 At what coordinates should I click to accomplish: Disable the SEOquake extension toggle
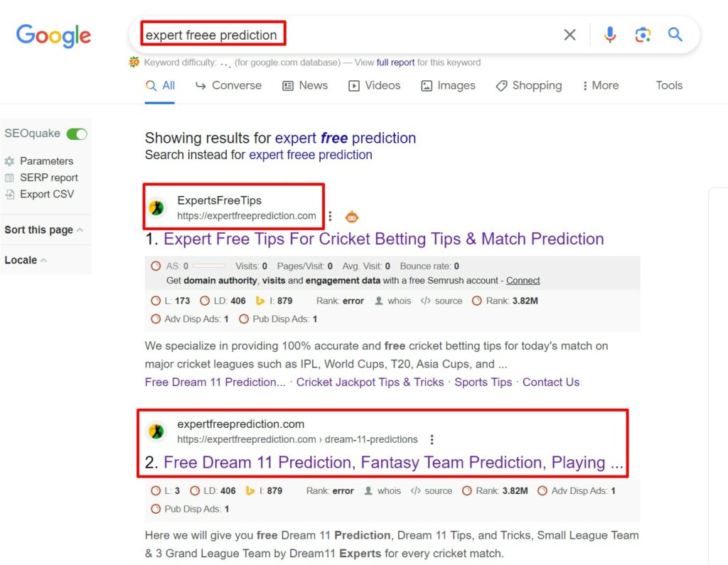(77, 134)
